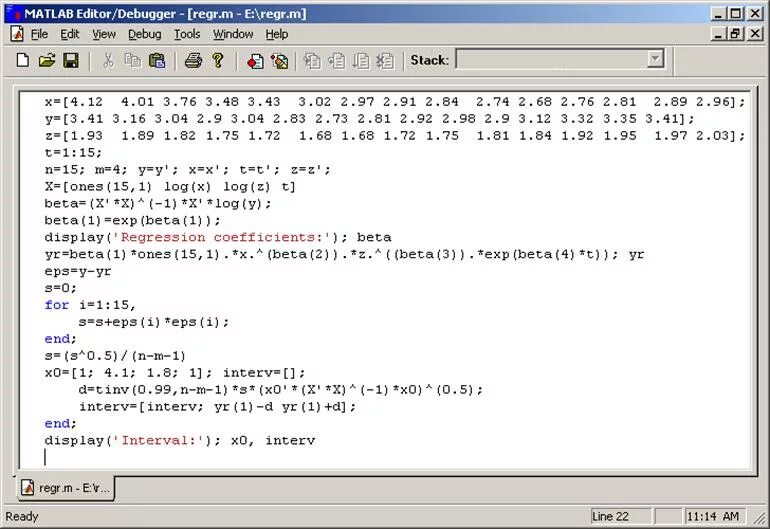Click the 'd=tinv(0.99,n-m-1)' code line
The width and height of the screenshot is (770, 529).
pos(280,390)
